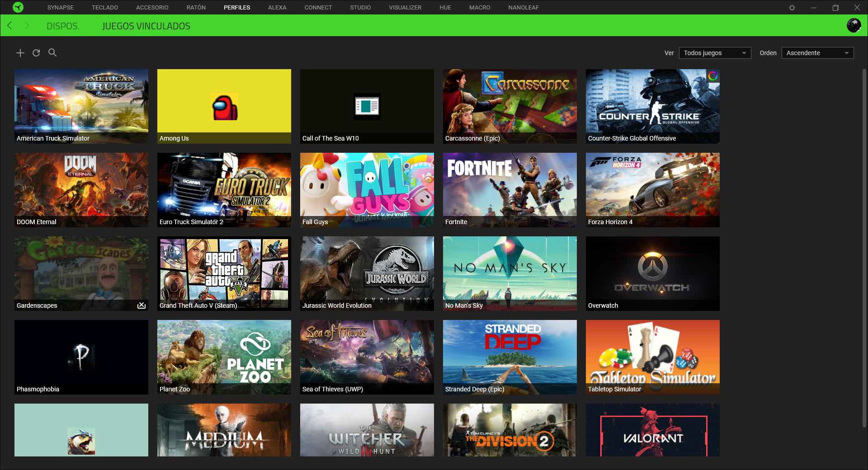
Task: Click the Call of The Sea app icon
Action: click(367, 107)
